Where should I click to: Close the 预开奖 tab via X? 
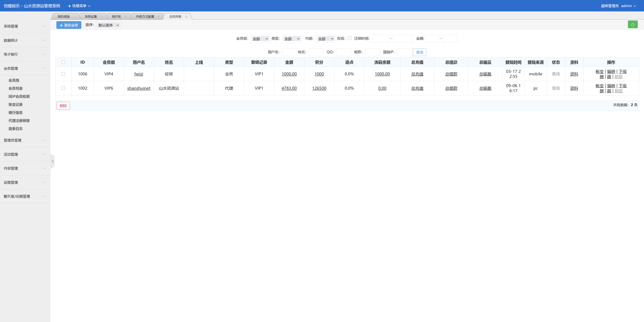(x=125, y=16)
